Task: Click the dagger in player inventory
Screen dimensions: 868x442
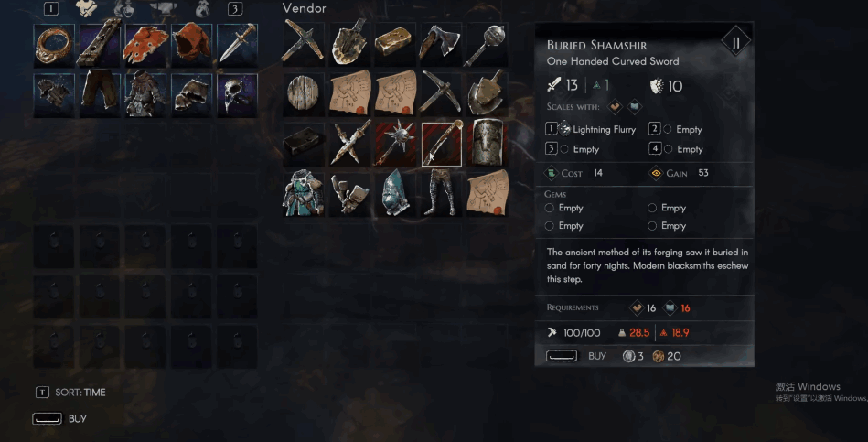Action: 238,44
